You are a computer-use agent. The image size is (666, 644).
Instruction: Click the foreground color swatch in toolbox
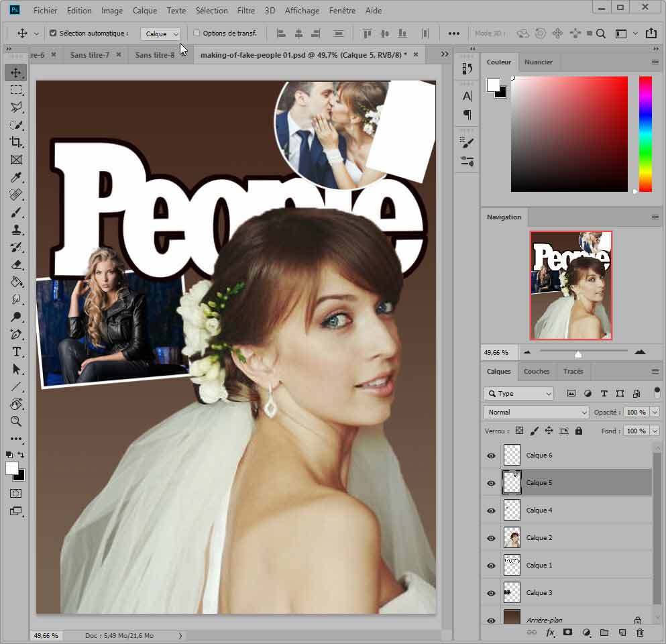[12, 468]
